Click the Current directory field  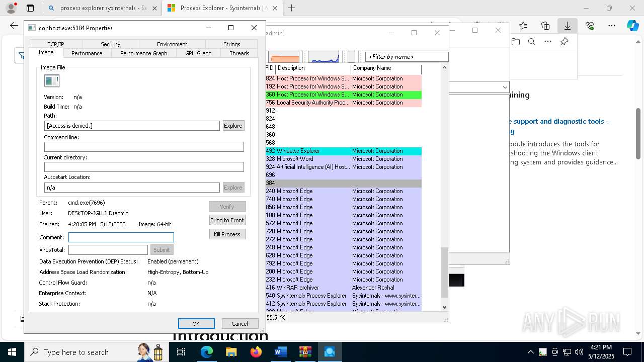point(144,167)
